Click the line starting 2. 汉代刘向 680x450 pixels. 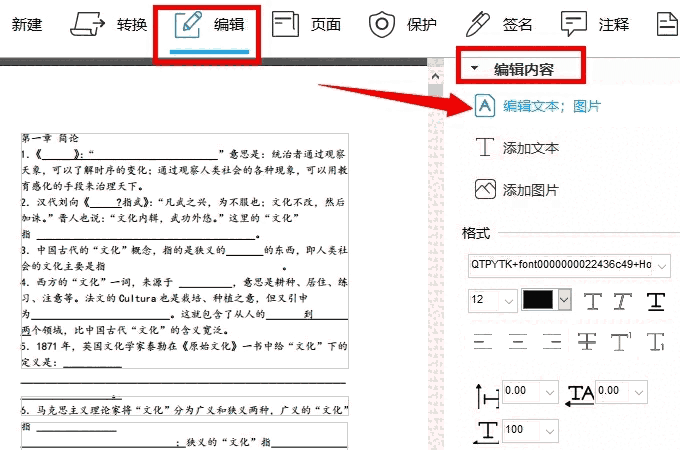(183, 202)
